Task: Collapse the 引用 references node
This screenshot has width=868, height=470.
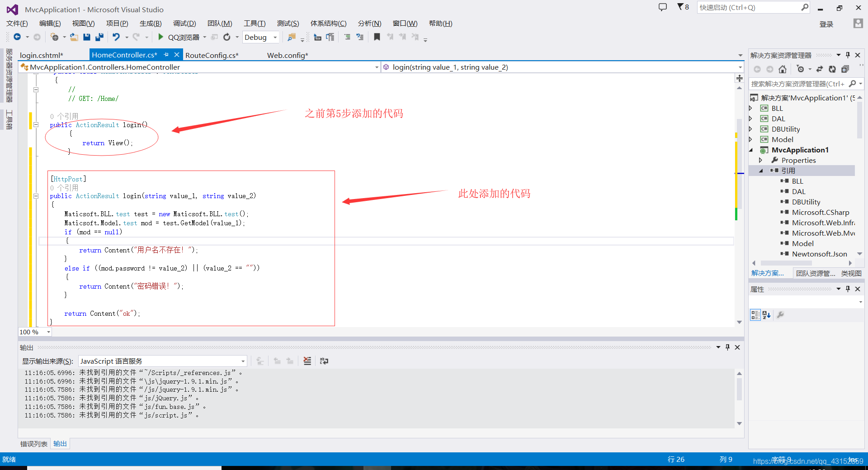Action: pyautogui.click(x=761, y=171)
